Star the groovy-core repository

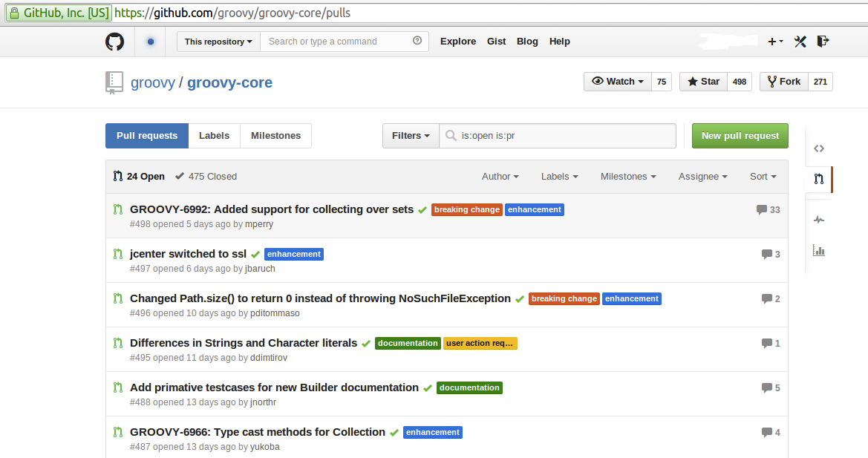click(x=702, y=82)
